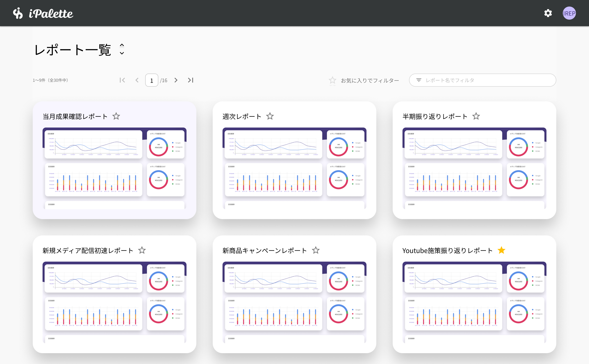
Task: Go to previous page arrow
Action: (137, 80)
